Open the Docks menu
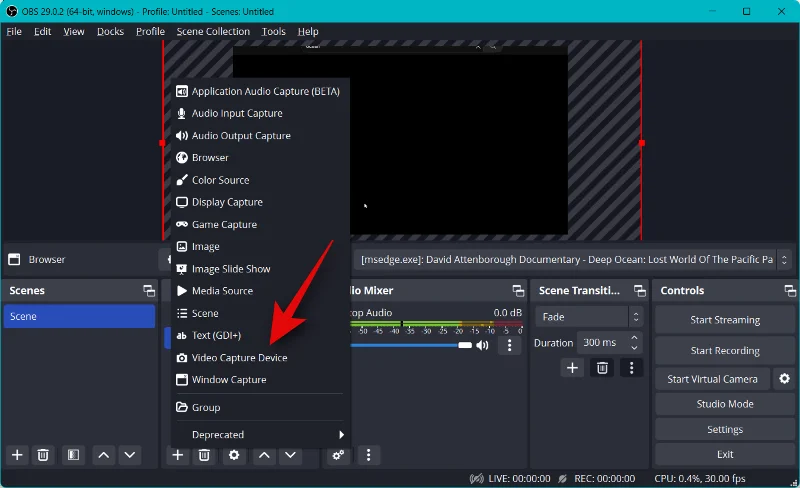The image size is (800, 488). (110, 32)
